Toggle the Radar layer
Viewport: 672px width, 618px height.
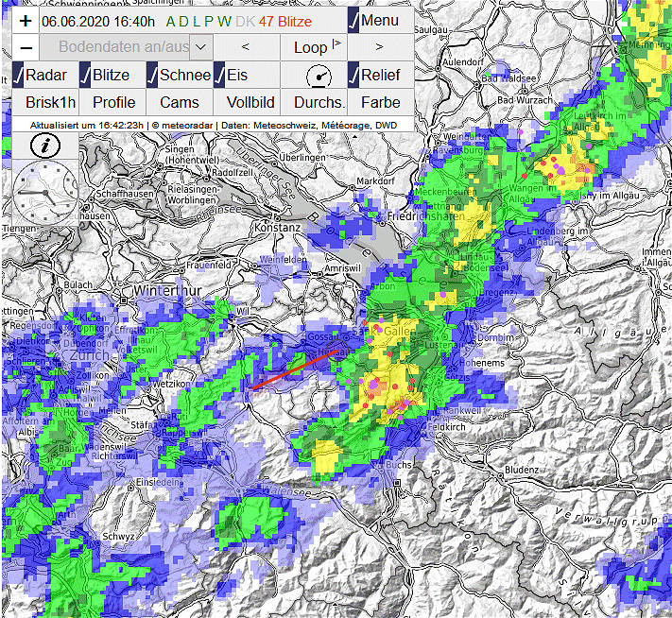point(45,76)
